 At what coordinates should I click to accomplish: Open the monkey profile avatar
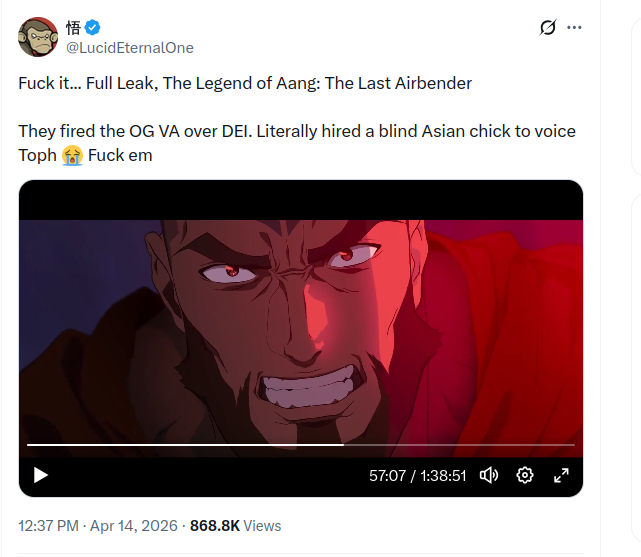37,37
